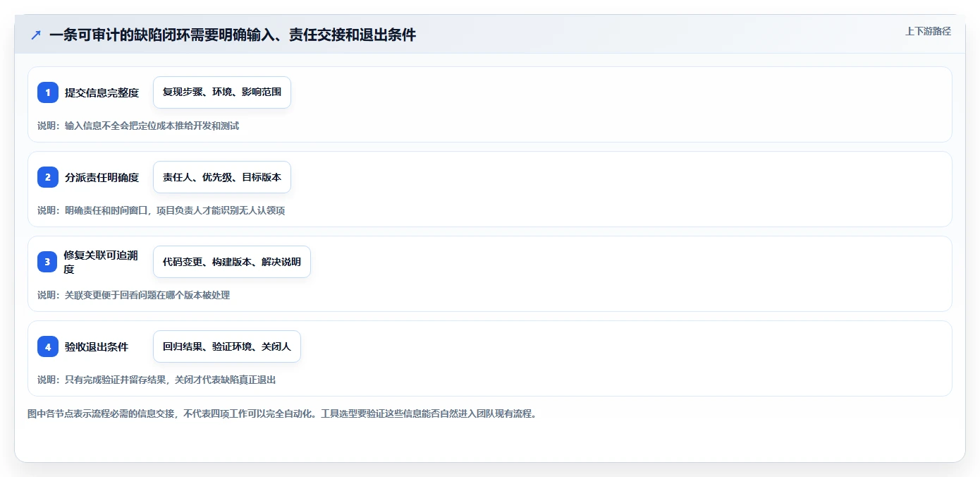Click the note about 缺陷真正退出
The image size is (980, 477).
click(x=157, y=380)
